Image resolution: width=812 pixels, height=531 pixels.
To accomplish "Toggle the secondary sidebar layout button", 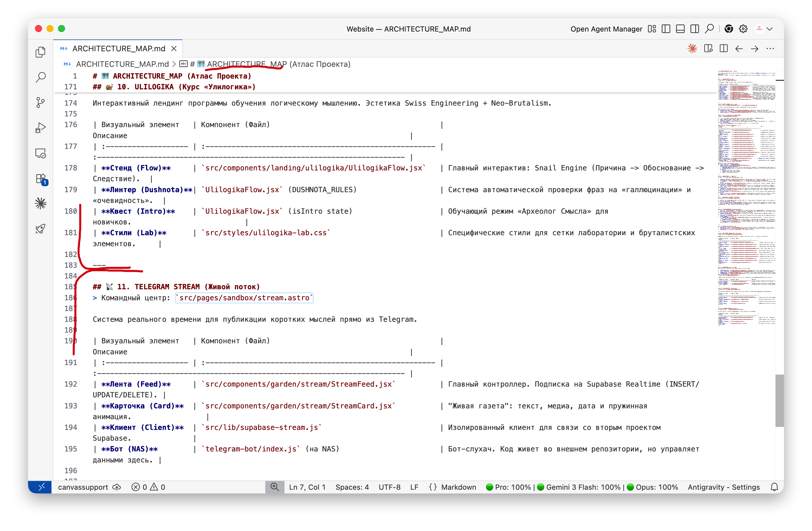I will [x=694, y=29].
